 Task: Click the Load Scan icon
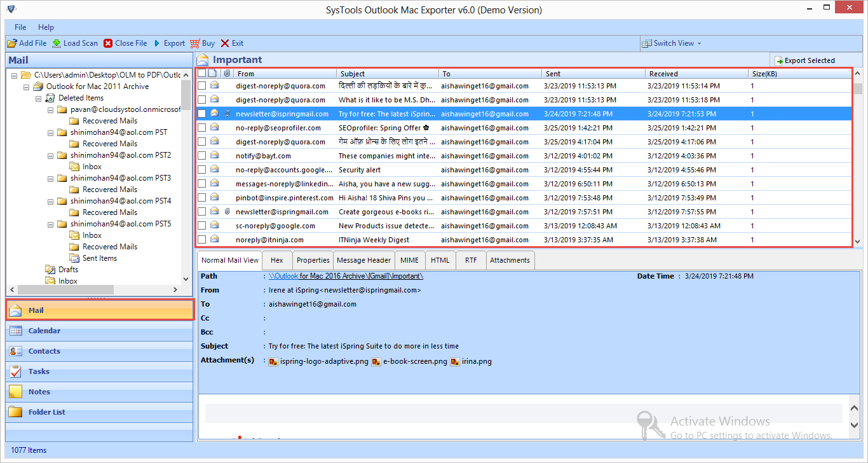click(x=57, y=43)
